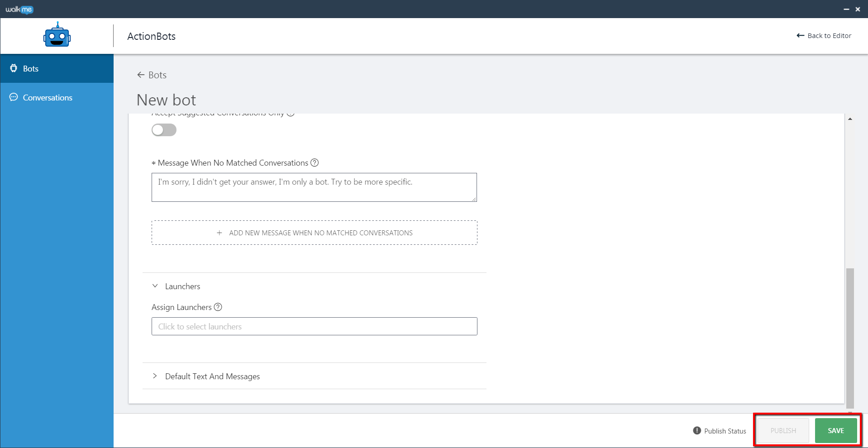Go Back to Editor
This screenshot has height=448, width=868.
pyautogui.click(x=824, y=35)
